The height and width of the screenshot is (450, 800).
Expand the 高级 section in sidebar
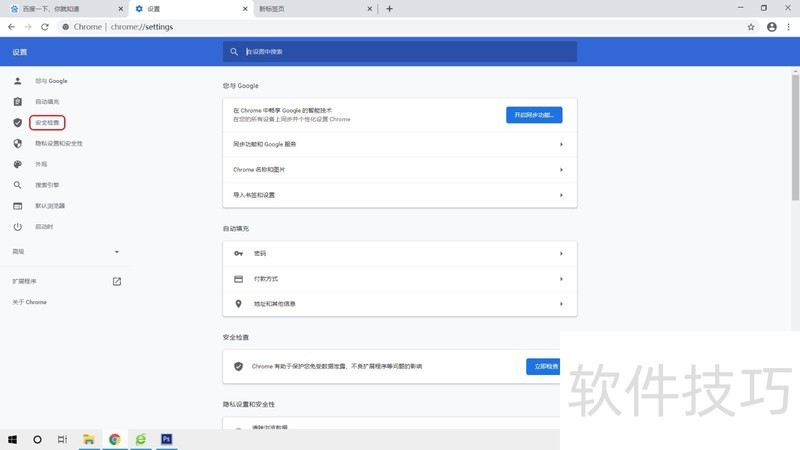point(116,251)
